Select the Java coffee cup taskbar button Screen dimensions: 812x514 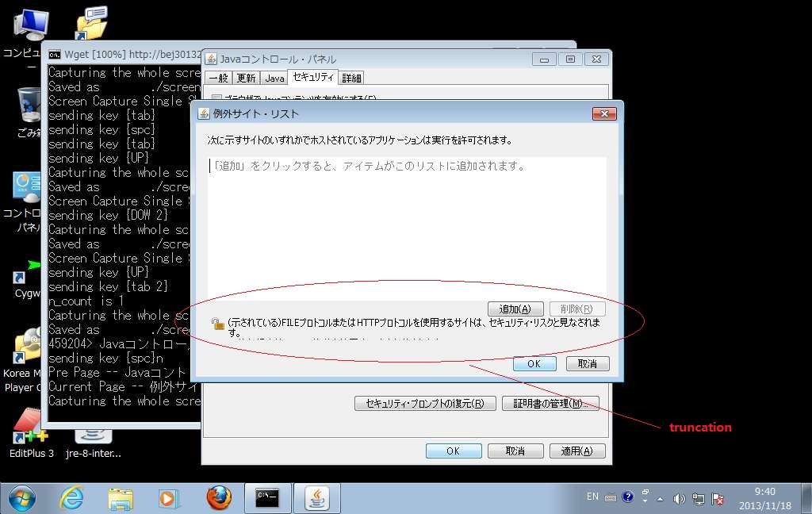[x=317, y=497]
